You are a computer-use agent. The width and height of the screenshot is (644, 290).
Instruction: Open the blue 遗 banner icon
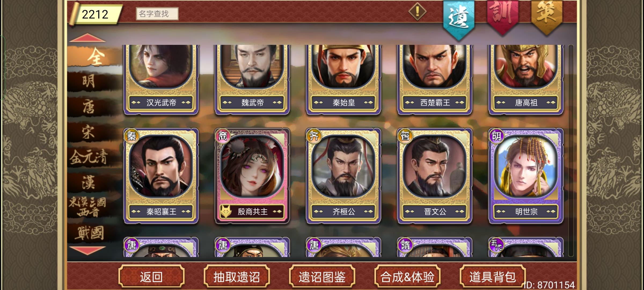pyautogui.click(x=459, y=19)
